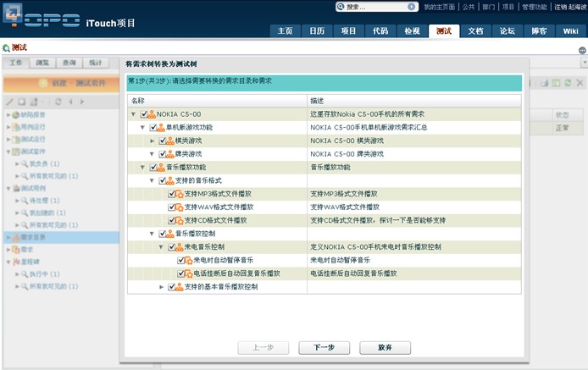Click the X icon in the right toolbar
The image size is (588, 370).
(x=580, y=83)
